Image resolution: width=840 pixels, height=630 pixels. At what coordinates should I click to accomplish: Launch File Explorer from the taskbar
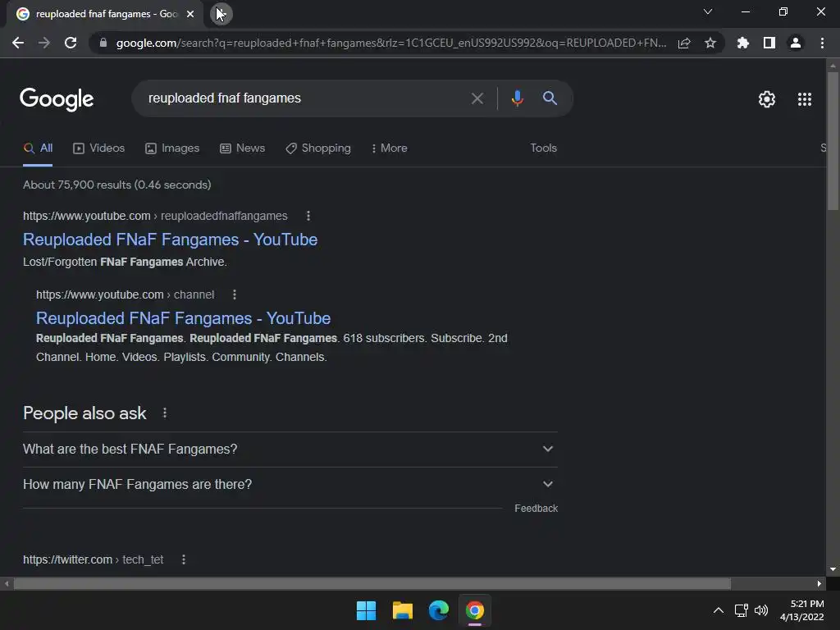(402, 610)
